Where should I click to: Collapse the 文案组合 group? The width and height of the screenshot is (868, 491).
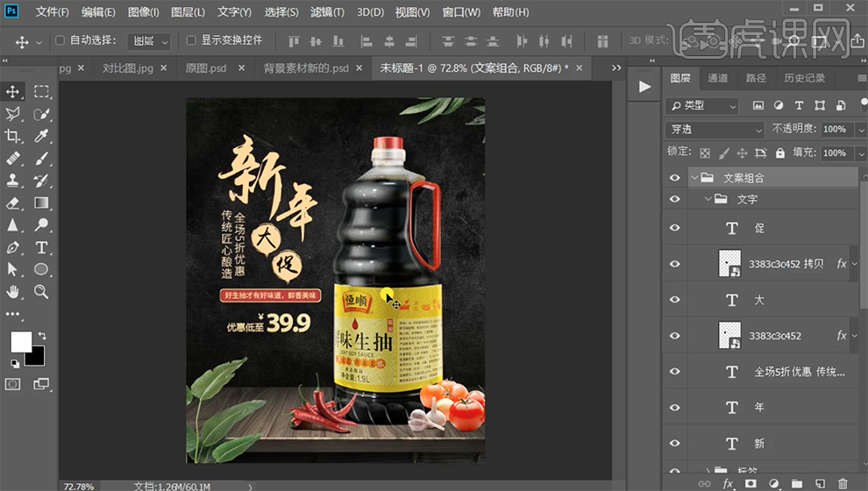point(694,178)
